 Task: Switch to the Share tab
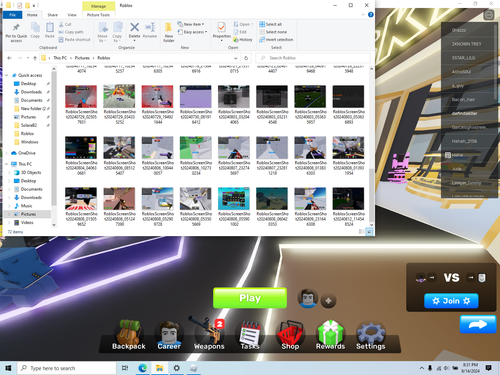(x=52, y=15)
